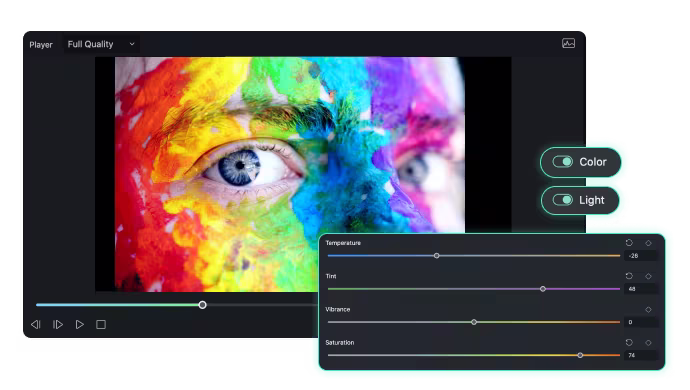The width and height of the screenshot is (690, 390).
Task: Edit the Vibrance value field showing 0
Action: [641, 322]
